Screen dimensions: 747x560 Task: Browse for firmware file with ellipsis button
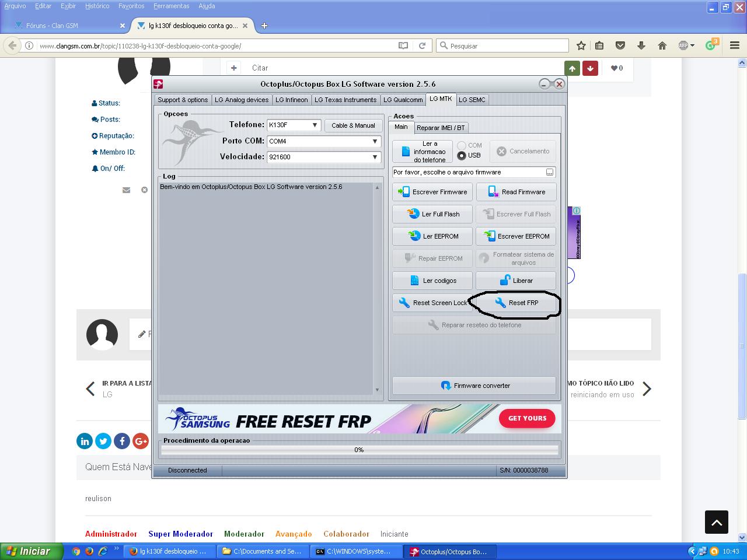tap(550, 172)
